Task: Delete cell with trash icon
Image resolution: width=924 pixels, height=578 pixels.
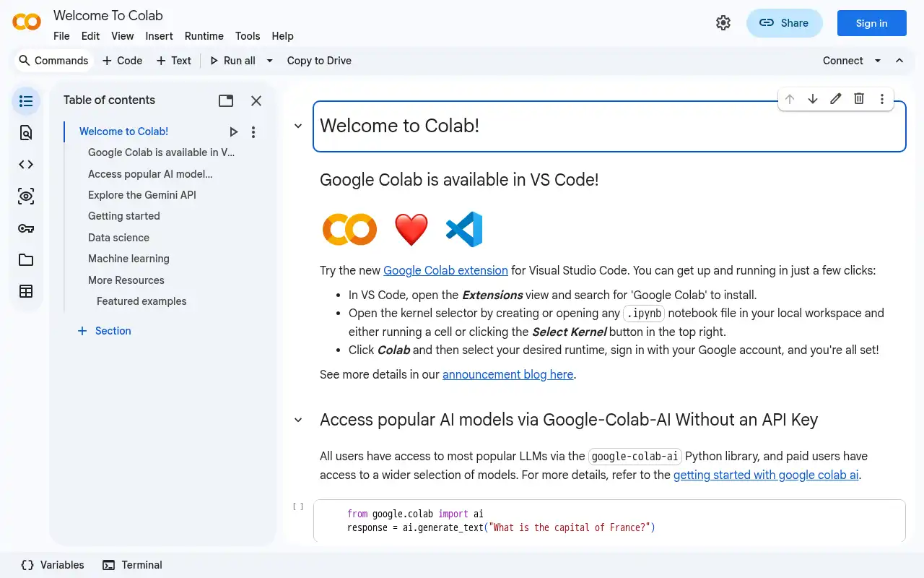Action: (859, 99)
